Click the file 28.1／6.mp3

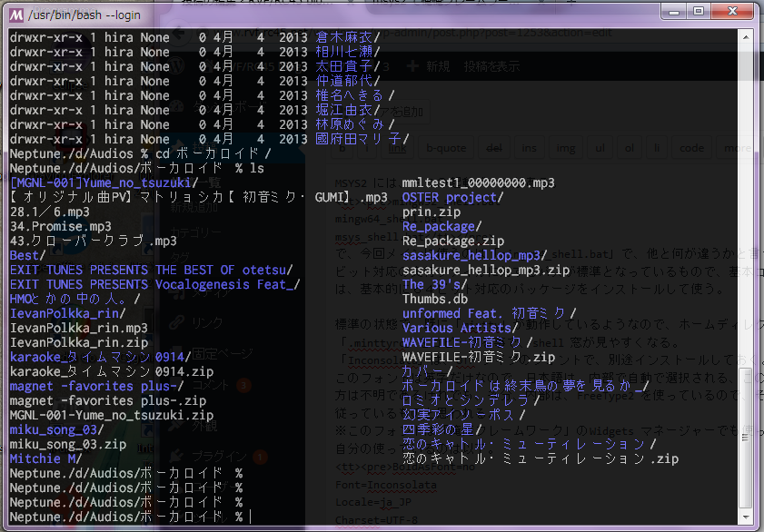tap(50, 212)
